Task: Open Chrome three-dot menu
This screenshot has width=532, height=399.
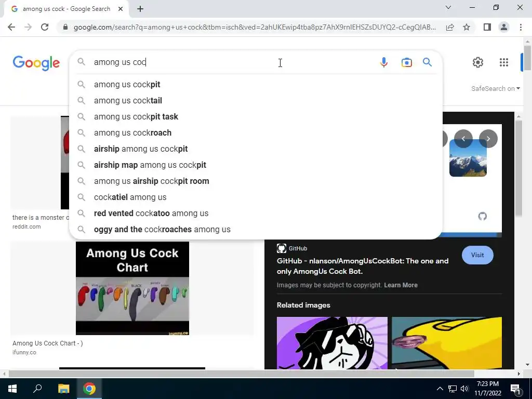Action: click(521, 27)
